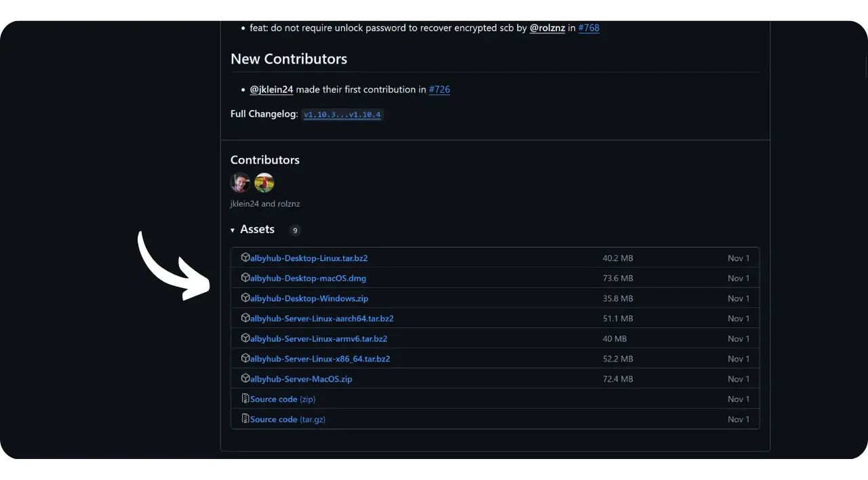Viewport: 868px width, 480px height.
Task: Download the Source code (tar.gz) archive
Action: (x=288, y=419)
